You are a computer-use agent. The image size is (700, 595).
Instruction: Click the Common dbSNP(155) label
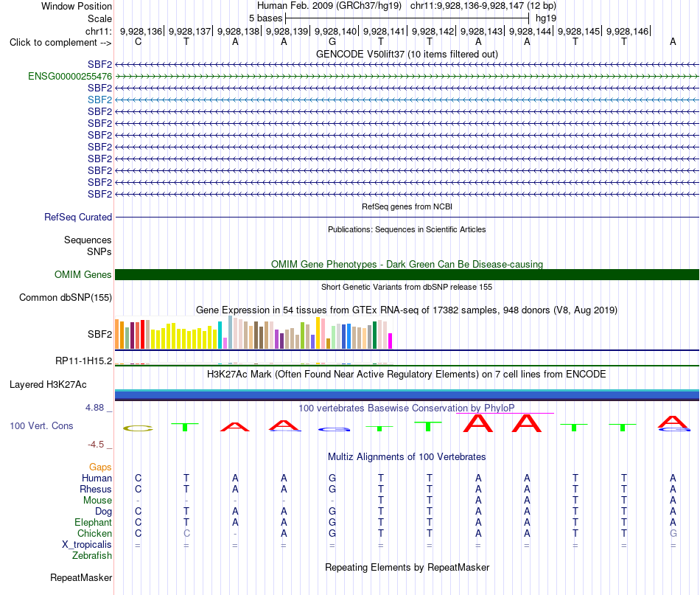66,298
